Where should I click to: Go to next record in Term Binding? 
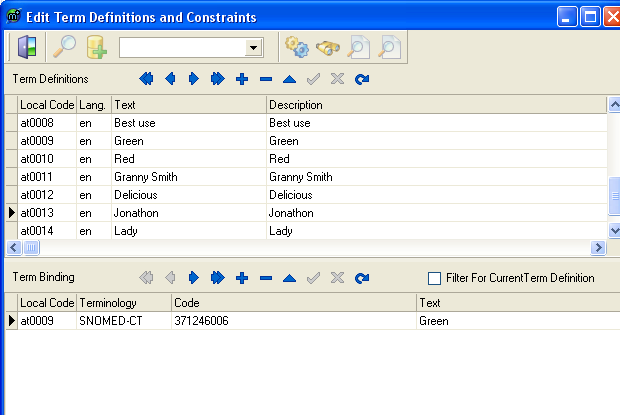click(194, 278)
